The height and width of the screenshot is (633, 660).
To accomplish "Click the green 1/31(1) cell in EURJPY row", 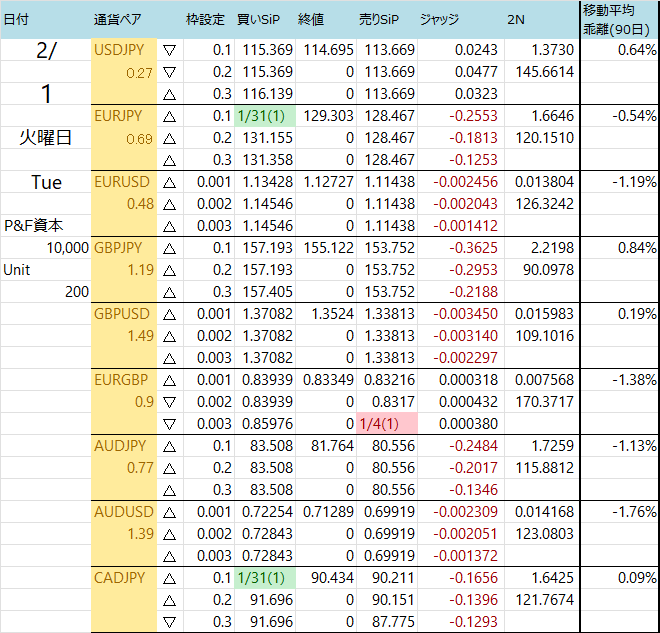I will pos(265,116).
